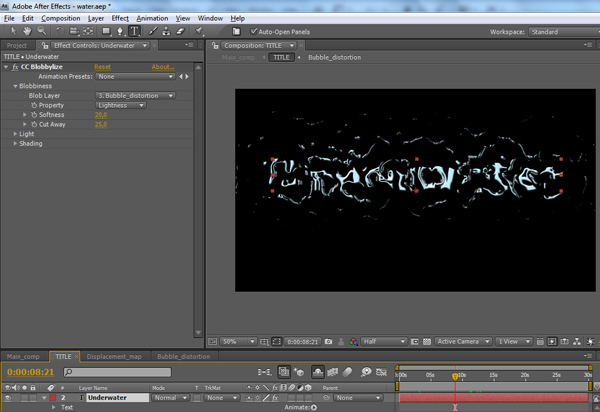The height and width of the screenshot is (412, 600).
Task: Click the Show Channel RGB icon
Action: pyautogui.click(x=354, y=341)
